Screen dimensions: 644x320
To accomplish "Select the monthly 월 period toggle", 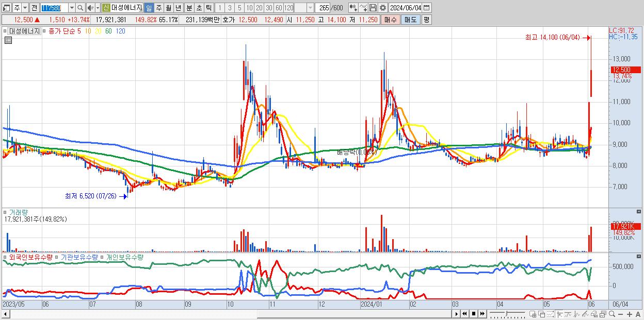I will 168,8.
